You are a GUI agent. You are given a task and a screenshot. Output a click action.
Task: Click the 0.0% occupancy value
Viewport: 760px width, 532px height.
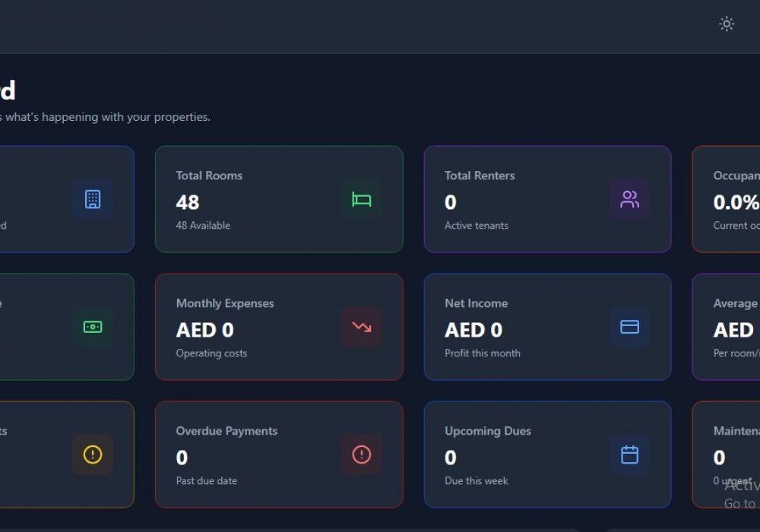pos(736,202)
